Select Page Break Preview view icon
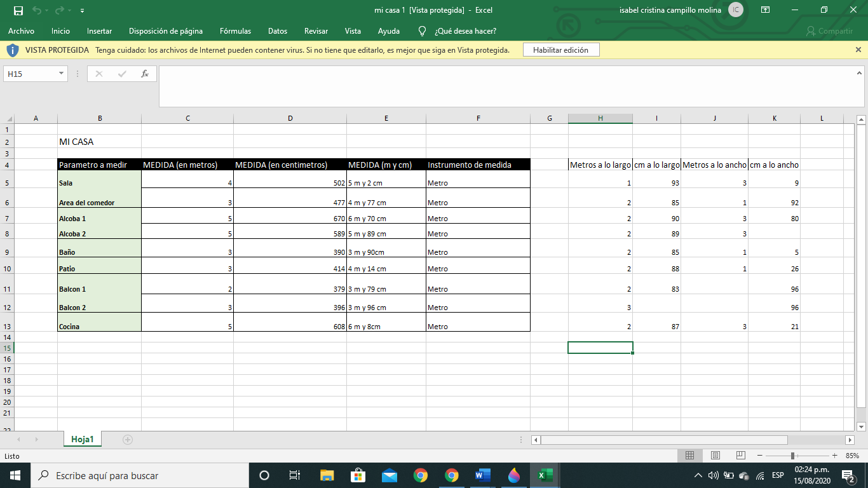 tap(740, 456)
